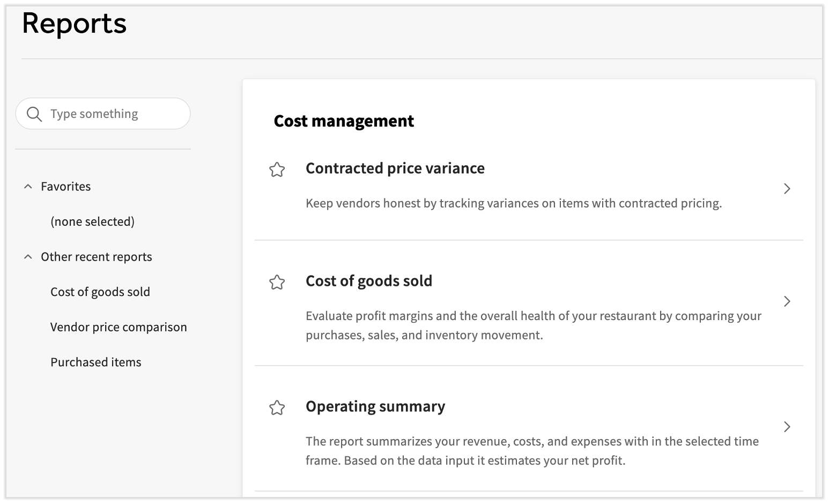The width and height of the screenshot is (829, 504).
Task: Click the Cost management section heading
Action: [x=344, y=121]
